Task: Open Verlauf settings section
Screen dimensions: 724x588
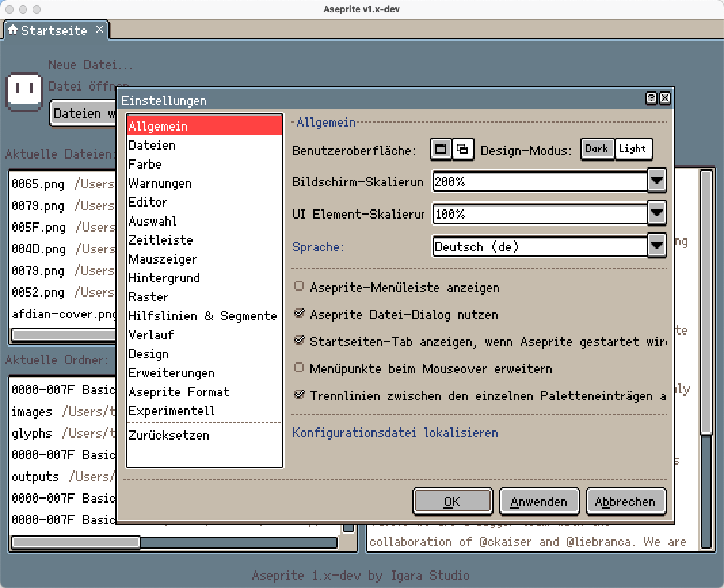Action: tap(205, 334)
